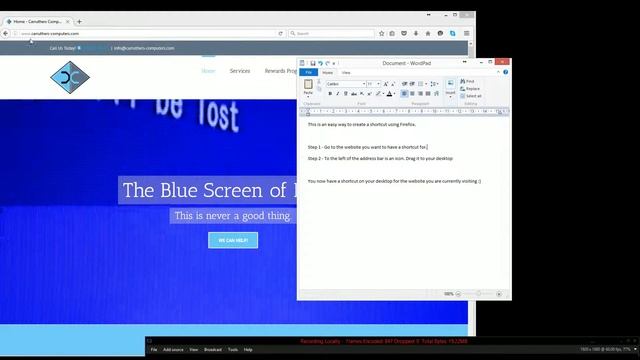Viewport: 640px width, 360px height.
Task: Click Firefox back arrow button
Action: [x=5, y=33]
